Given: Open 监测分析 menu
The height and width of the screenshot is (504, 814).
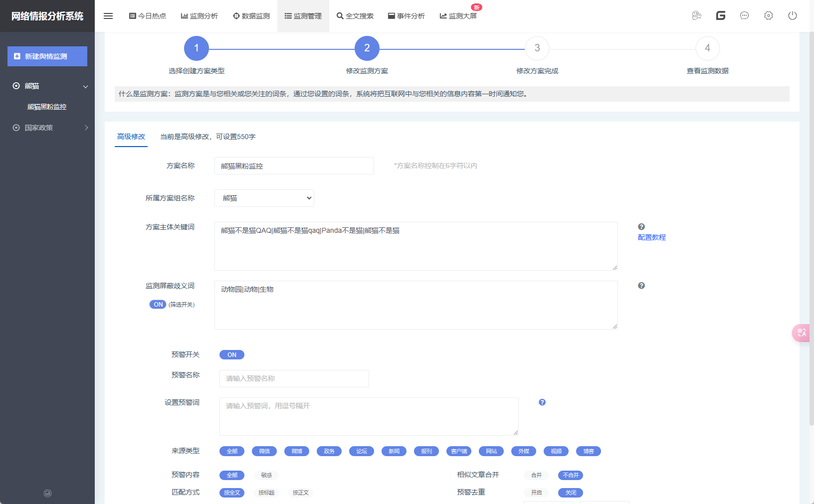Looking at the screenshot, I should coord(199,16).
